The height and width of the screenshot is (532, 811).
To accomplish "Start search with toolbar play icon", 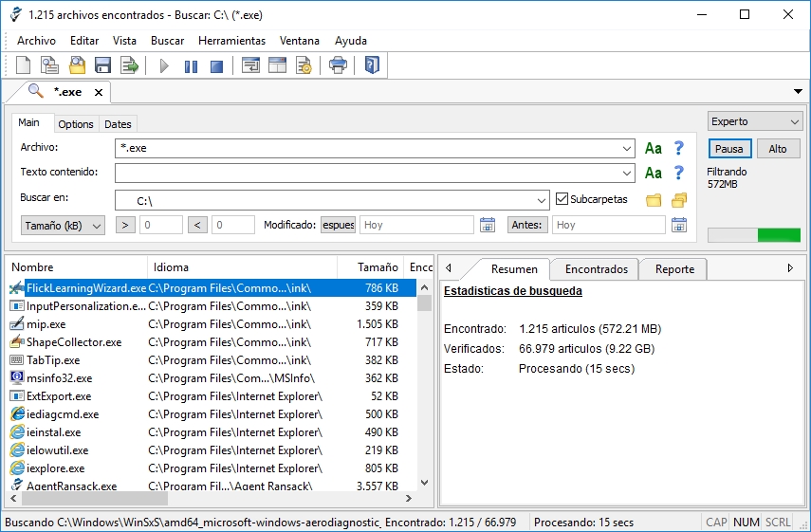I will 164,66.
